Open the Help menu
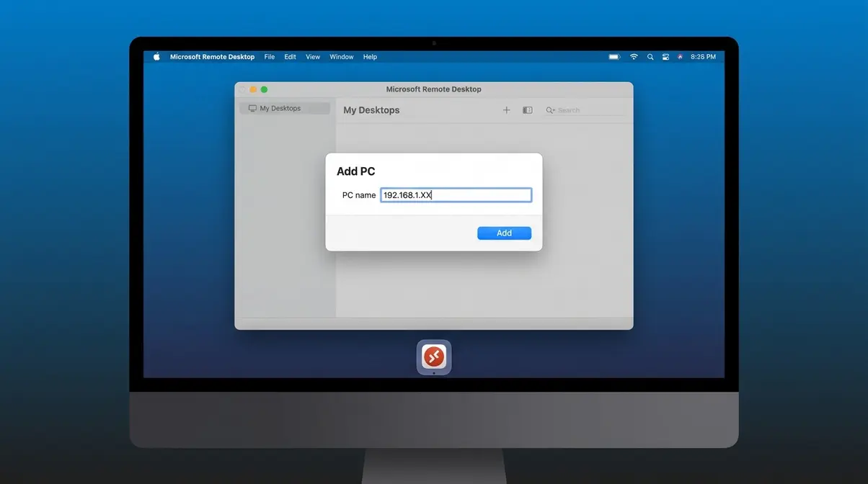 pyautogui.click(x=370, y=57)
